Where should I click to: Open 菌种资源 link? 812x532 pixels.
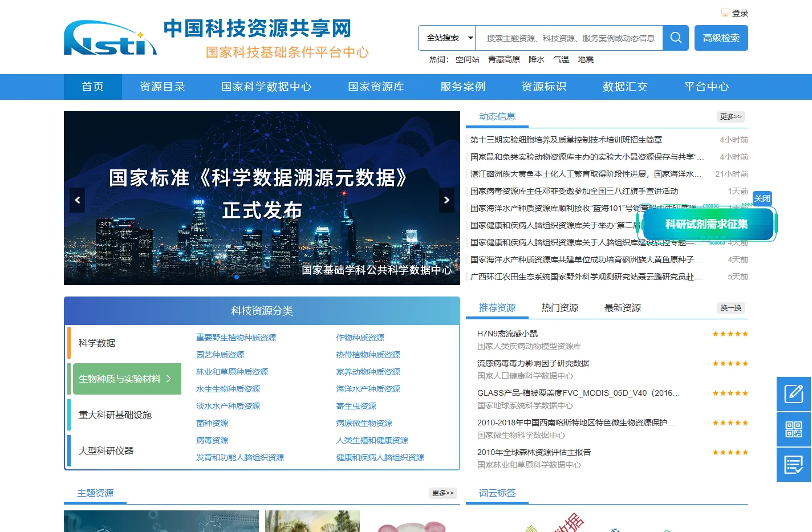coord(212,423)
